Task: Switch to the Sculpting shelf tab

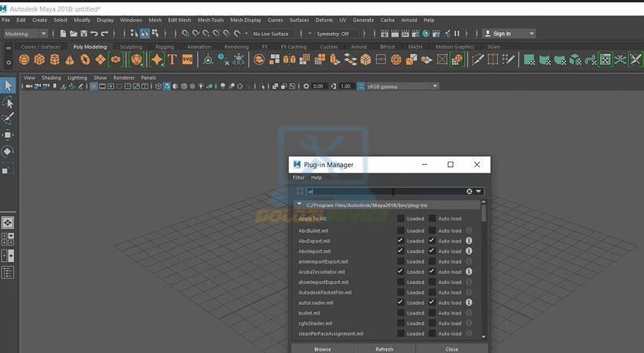Action: pos(131,47)
